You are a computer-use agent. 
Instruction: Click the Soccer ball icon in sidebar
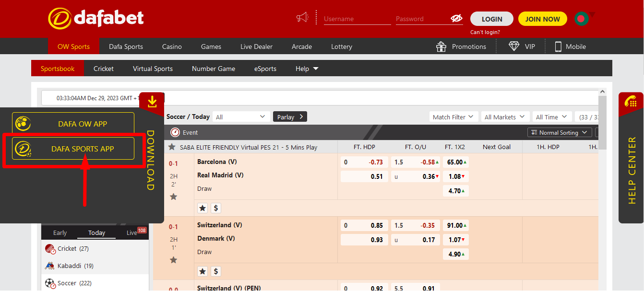[x=50, y=283]
